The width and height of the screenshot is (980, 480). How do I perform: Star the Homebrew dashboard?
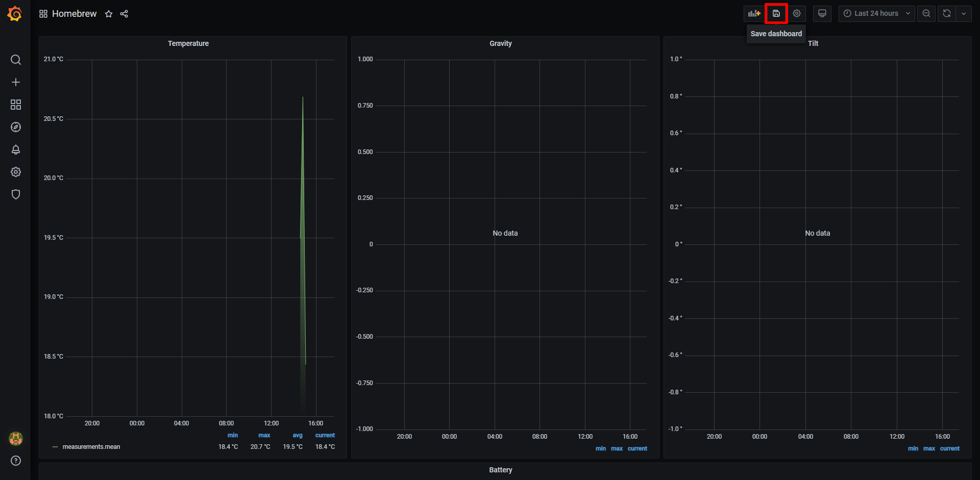tap(109, 14)
